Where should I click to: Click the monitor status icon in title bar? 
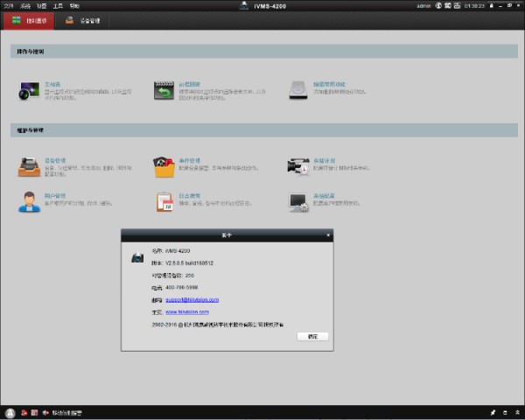[448, 6]
